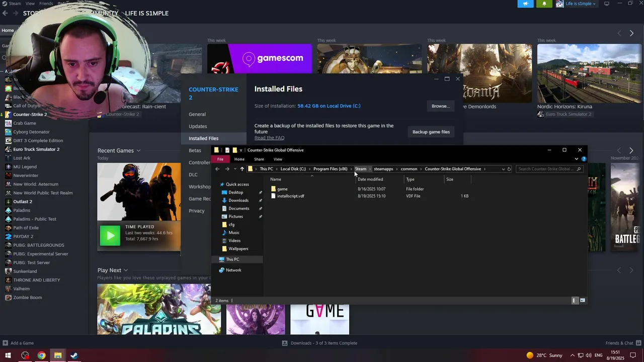Open Steam notifications bell
The width and height of the screenshot is (644, 362).
544,4
